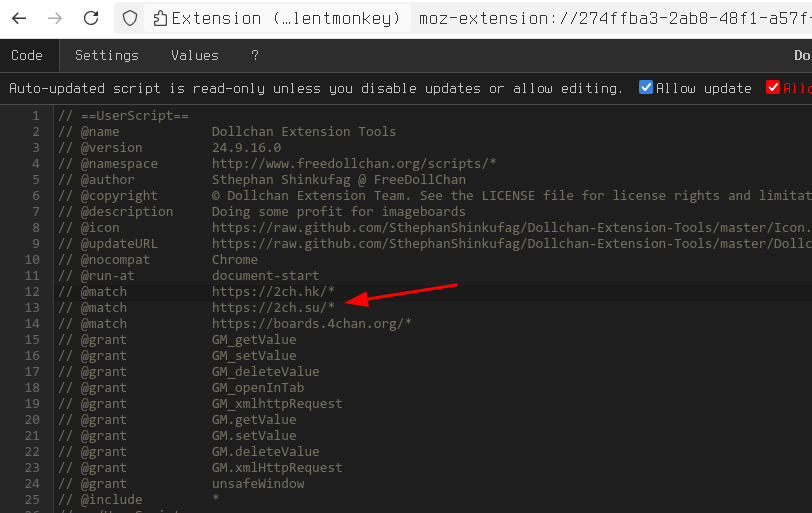
Task: Toggle the red Allow edit checkbox
Action: tap(772, 88)
